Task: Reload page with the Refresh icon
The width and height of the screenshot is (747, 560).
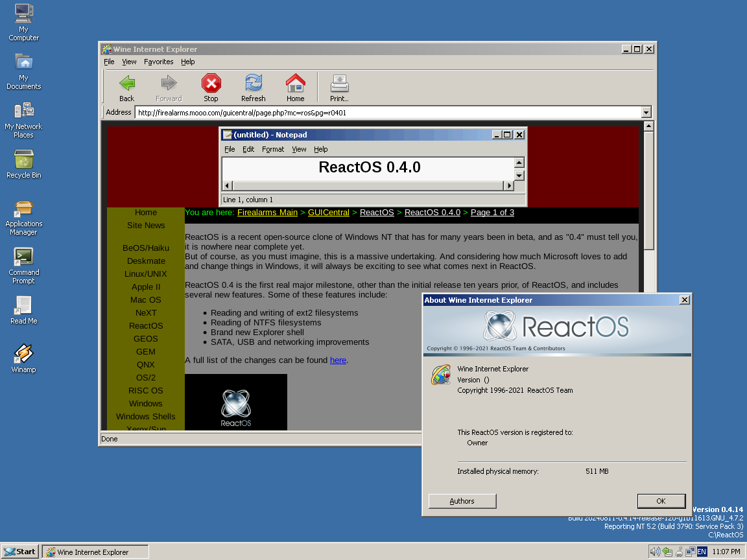Action: coord(254,83)
